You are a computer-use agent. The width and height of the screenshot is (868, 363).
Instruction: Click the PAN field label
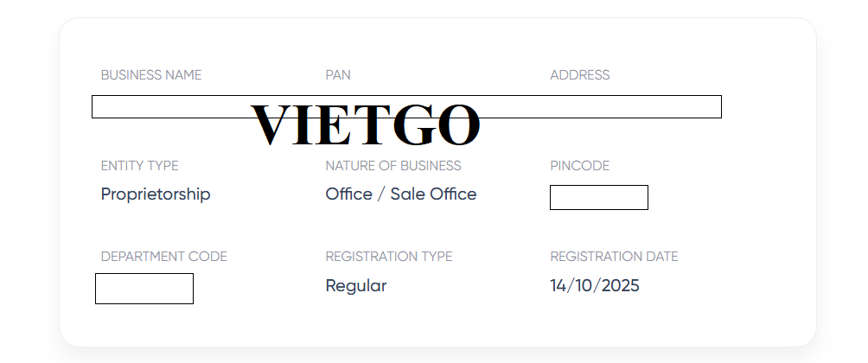pos(338,75)
